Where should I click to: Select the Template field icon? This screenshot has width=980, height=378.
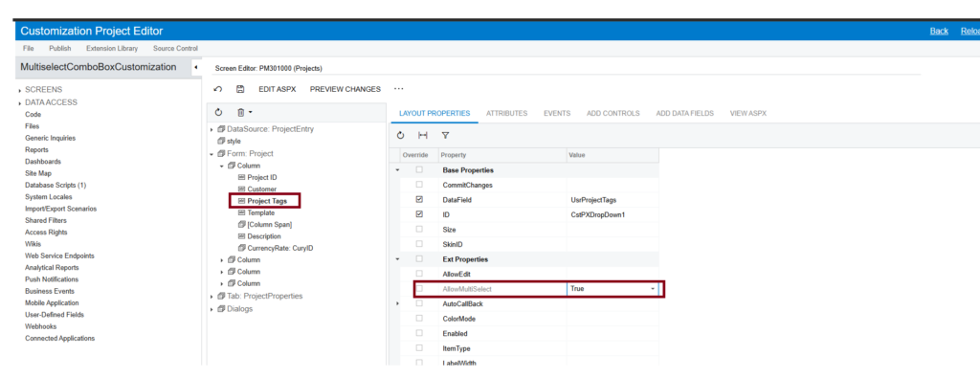coord(242,212)
